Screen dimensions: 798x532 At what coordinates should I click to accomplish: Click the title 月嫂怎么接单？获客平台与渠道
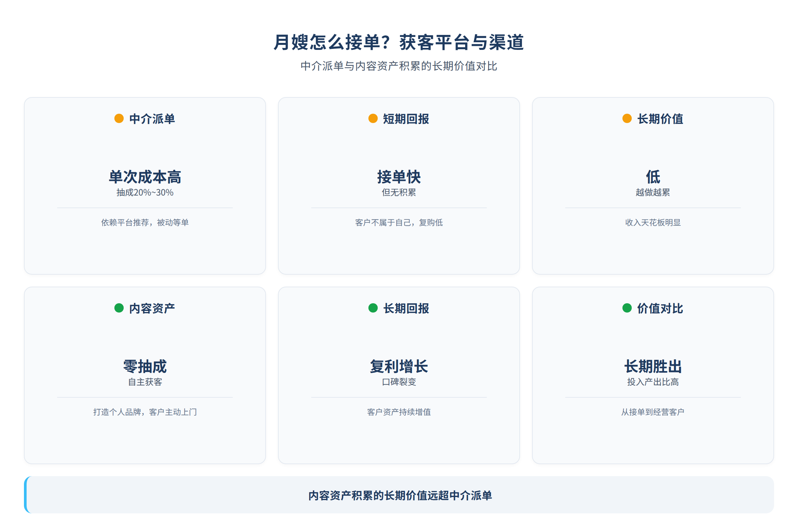399,43
